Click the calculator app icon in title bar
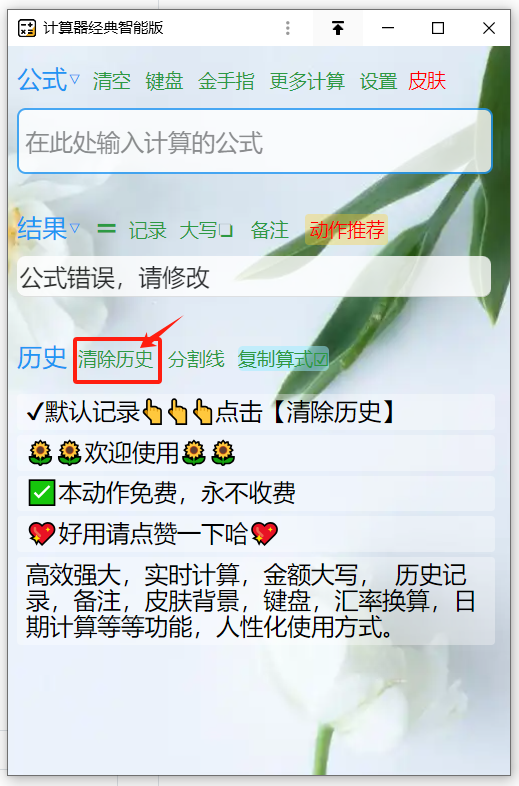The image size is (519, 786). [27, 28]
